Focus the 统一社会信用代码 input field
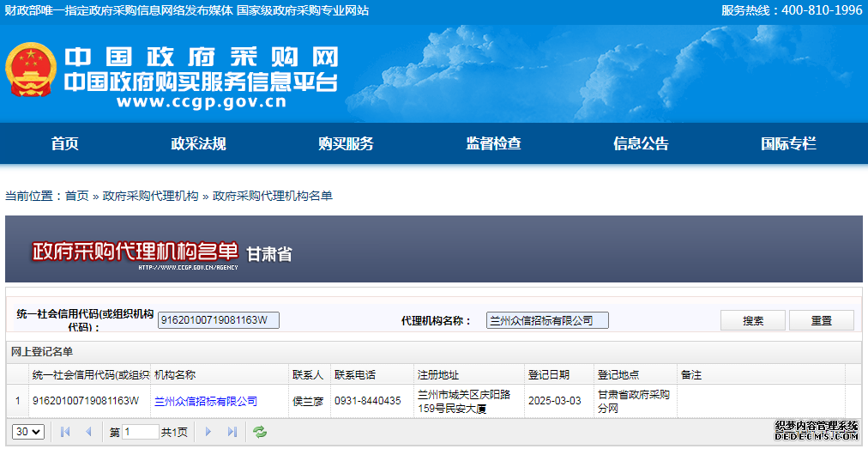This screenshot has height=449, width=868. [219, 320]
